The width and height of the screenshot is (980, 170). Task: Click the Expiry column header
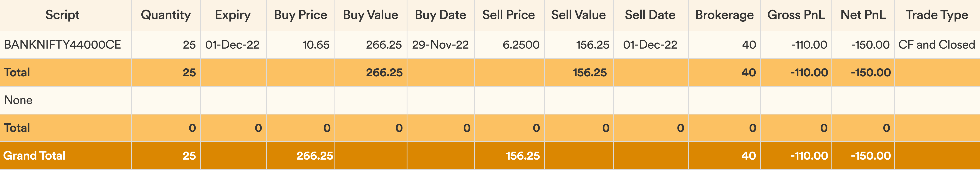233,15
